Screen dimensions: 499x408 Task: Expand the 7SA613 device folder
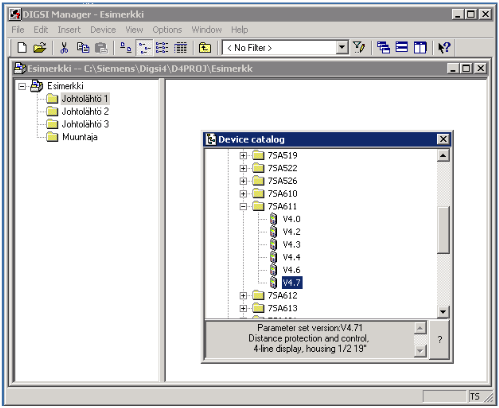[x=243, y=308]
